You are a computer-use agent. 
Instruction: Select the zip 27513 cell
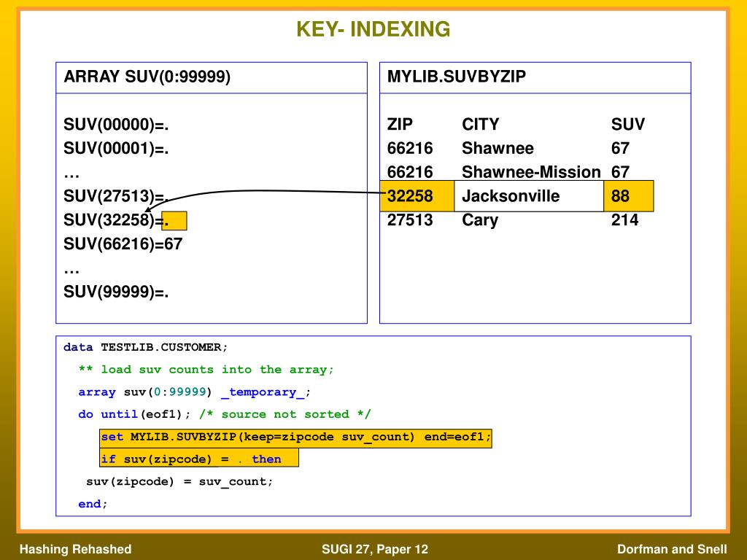pos(410,220)
